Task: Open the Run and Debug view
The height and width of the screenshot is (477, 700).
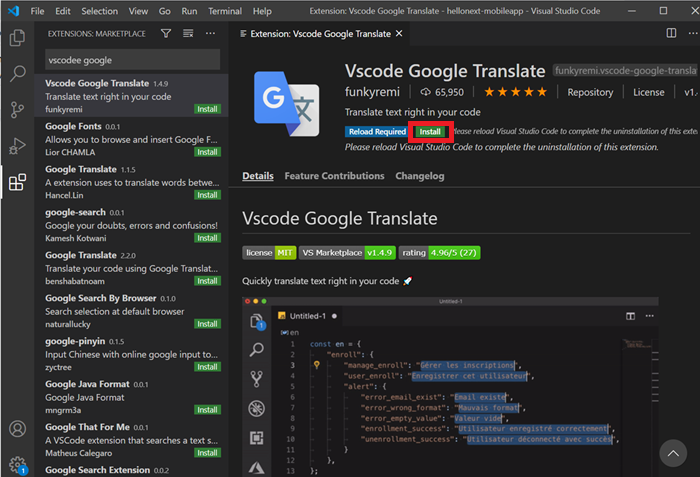Action: [17, 146]
